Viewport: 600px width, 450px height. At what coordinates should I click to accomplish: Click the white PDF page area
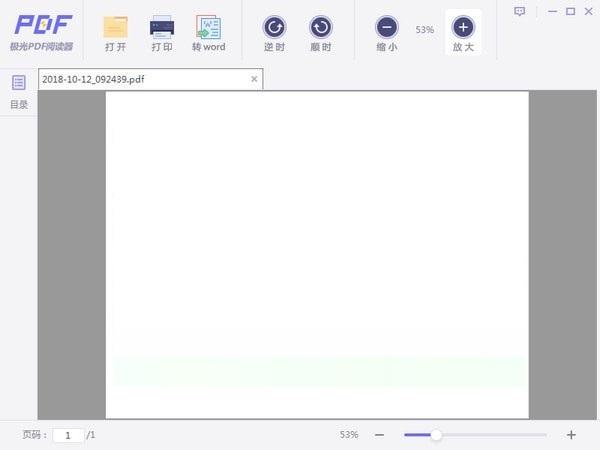coord(317,255)
